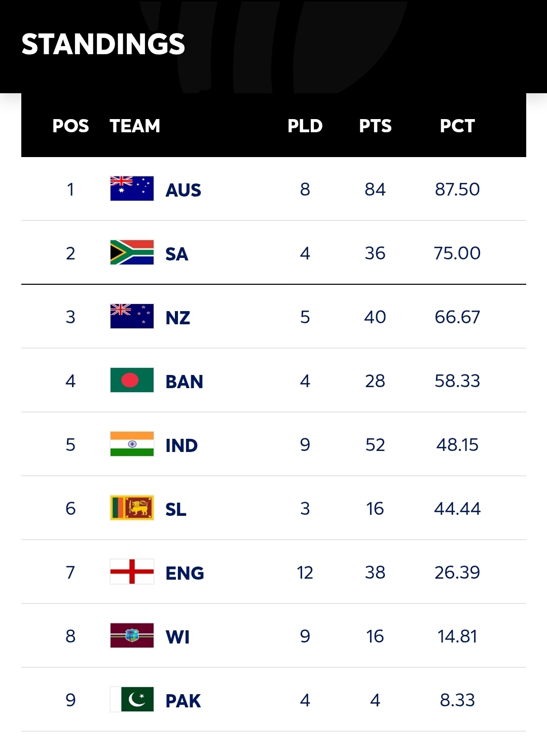Click the South Africa flag icon
This screenshot has height=756, width=547.
pyautogui.click(x=132, y=252)
